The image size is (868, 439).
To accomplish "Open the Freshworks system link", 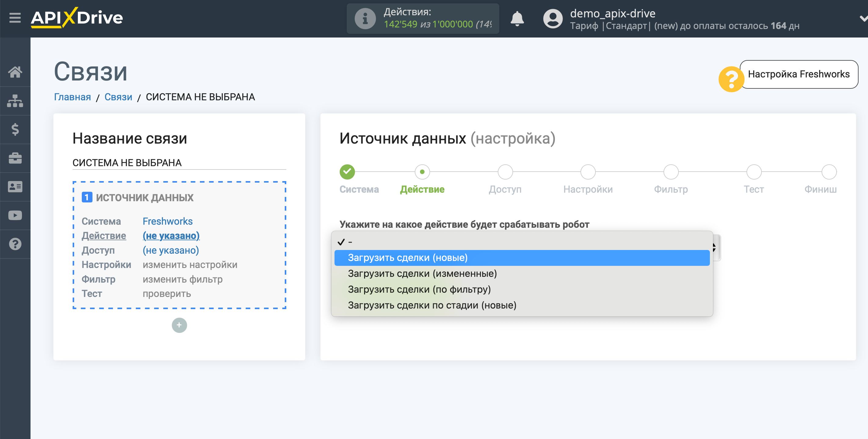I will click(x=168, y=221).
